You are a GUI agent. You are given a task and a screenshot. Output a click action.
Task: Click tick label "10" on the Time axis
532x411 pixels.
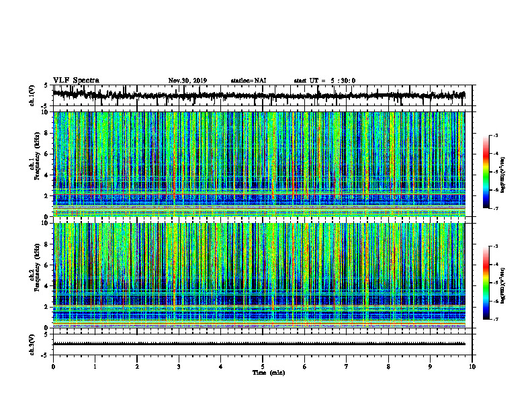tap(472, 367)
